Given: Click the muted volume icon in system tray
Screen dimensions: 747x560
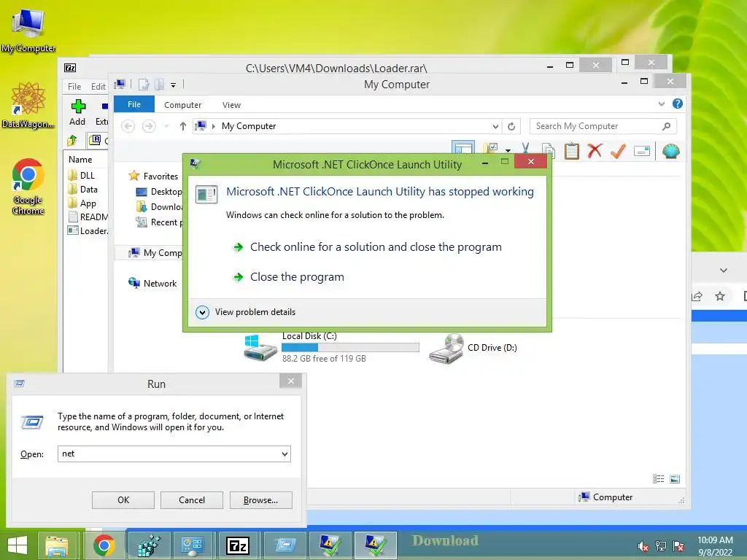Looking at the screenshot, I should [x=643, y=546].
